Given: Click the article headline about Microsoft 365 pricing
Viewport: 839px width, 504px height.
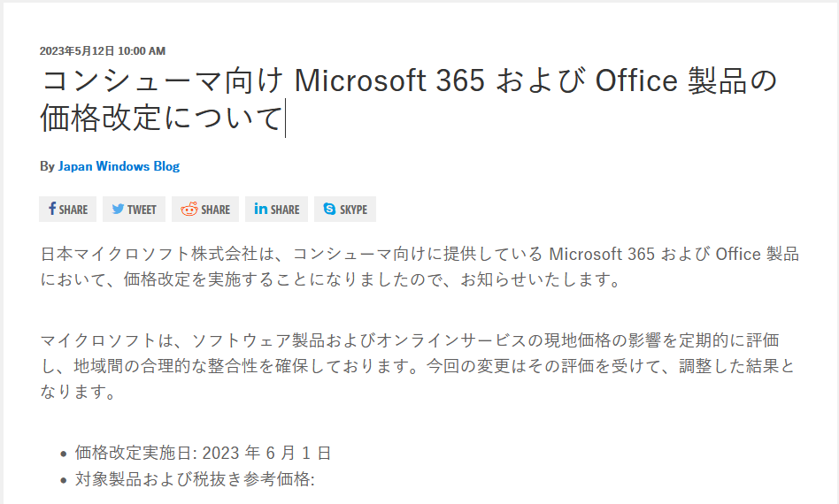Looking at the screenshot, I should pos(409,99).
